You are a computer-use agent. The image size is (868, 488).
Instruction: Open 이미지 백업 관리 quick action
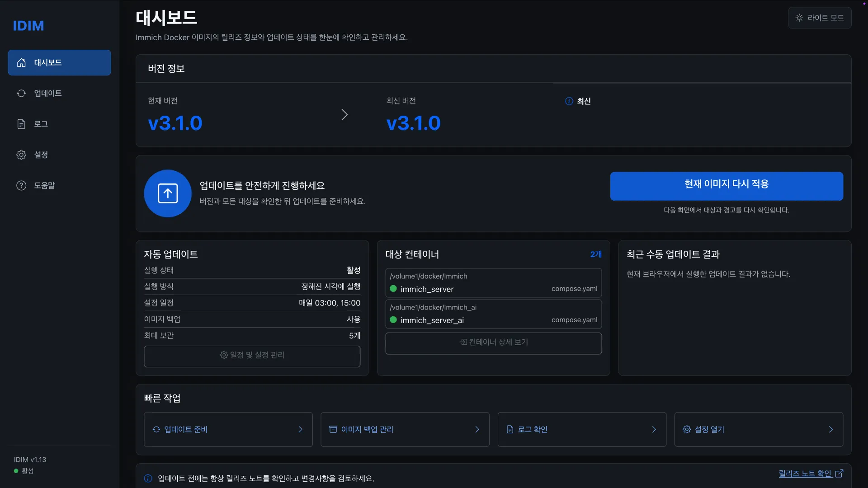point(405,429)
